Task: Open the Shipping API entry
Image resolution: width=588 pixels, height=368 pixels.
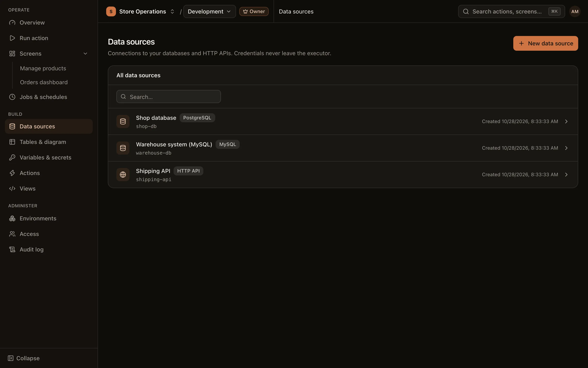Action: click(343, 175)
